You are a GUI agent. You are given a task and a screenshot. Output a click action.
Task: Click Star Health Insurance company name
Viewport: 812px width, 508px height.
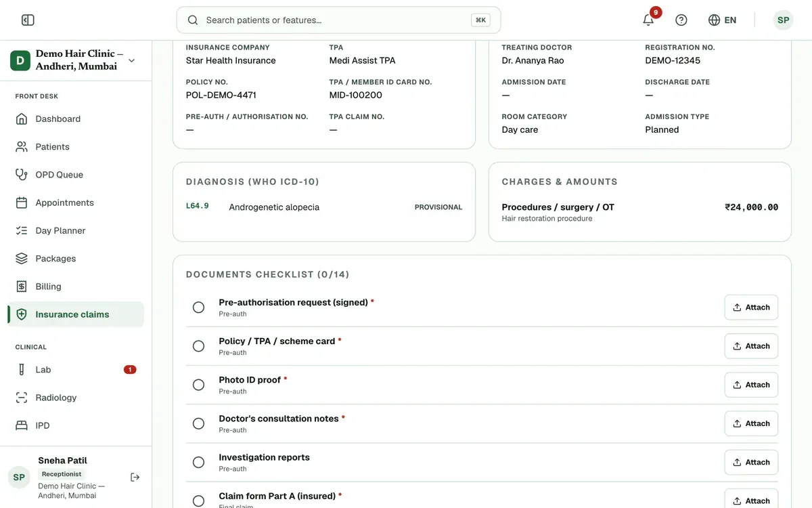(231, 61)
